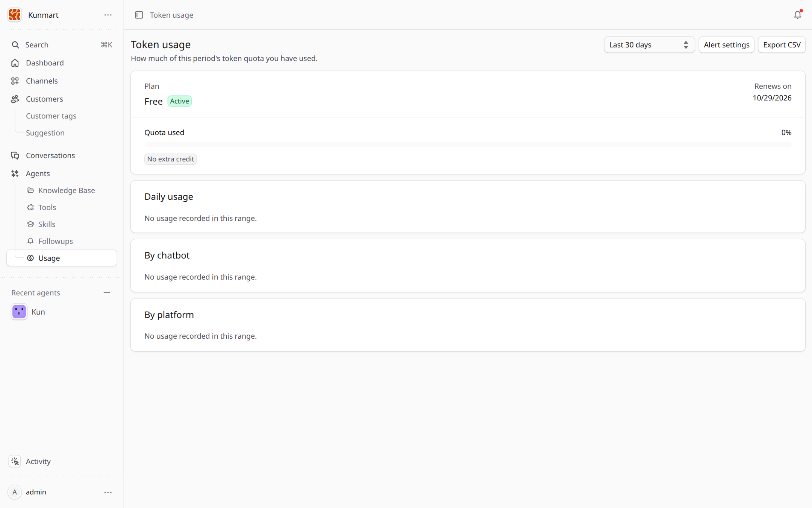Click the Tools puzzle icon

[30, 207]
